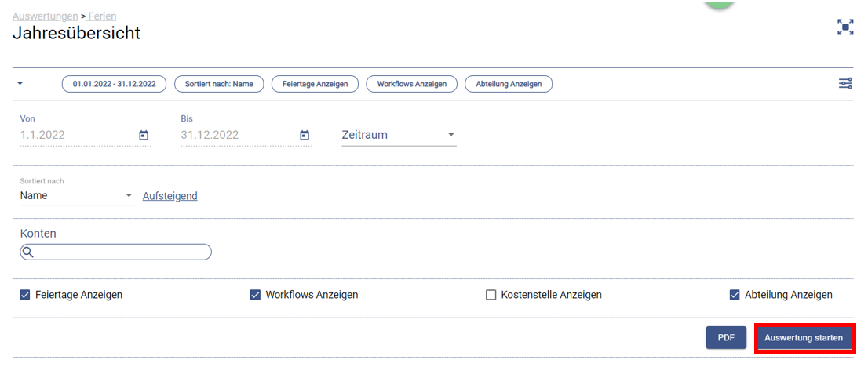Toggle Workflows Anzeigen checkbox
This screenshot has height=374, width=868.
click(x=255, y=295)
